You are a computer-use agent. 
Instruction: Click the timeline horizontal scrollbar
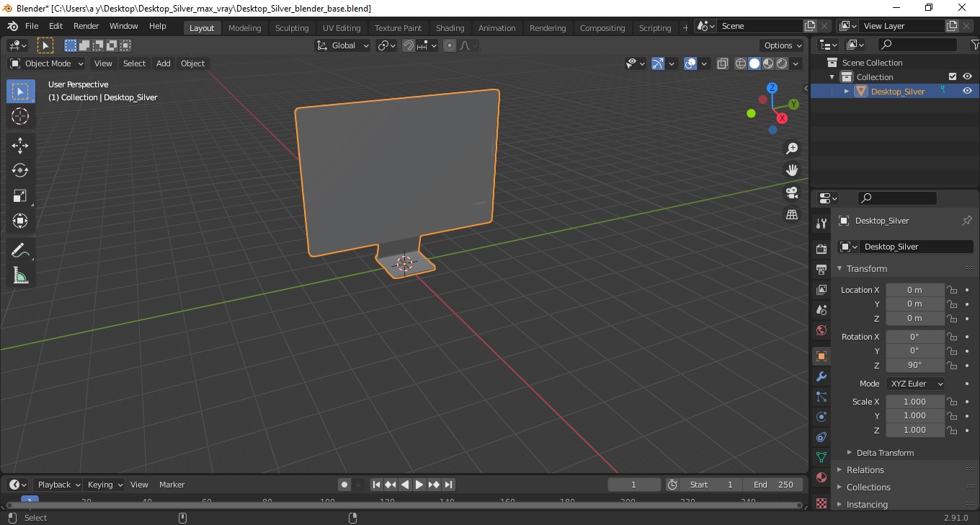404,505
